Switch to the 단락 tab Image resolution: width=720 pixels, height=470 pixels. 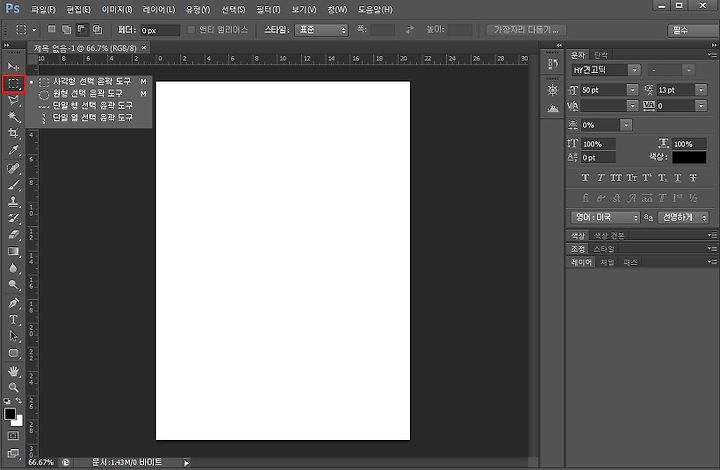(601, 56)
